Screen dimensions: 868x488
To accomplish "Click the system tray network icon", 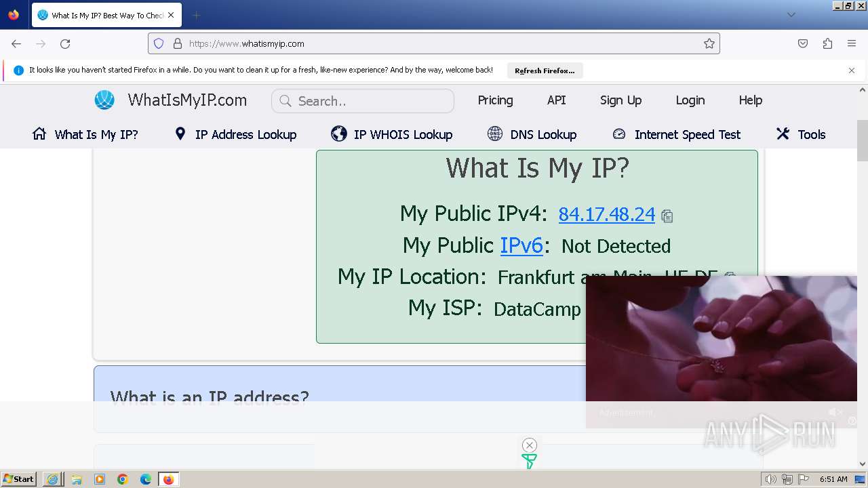I will [x=787, y=479].
